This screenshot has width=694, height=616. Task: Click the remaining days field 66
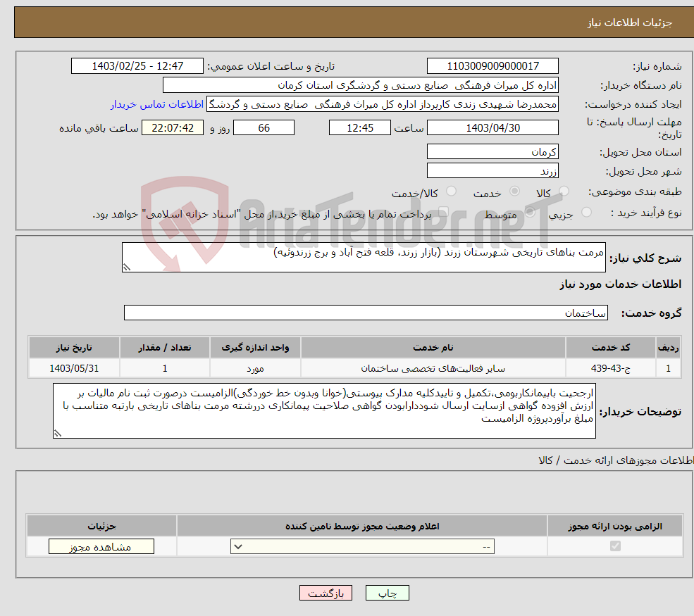coord(264,128)
